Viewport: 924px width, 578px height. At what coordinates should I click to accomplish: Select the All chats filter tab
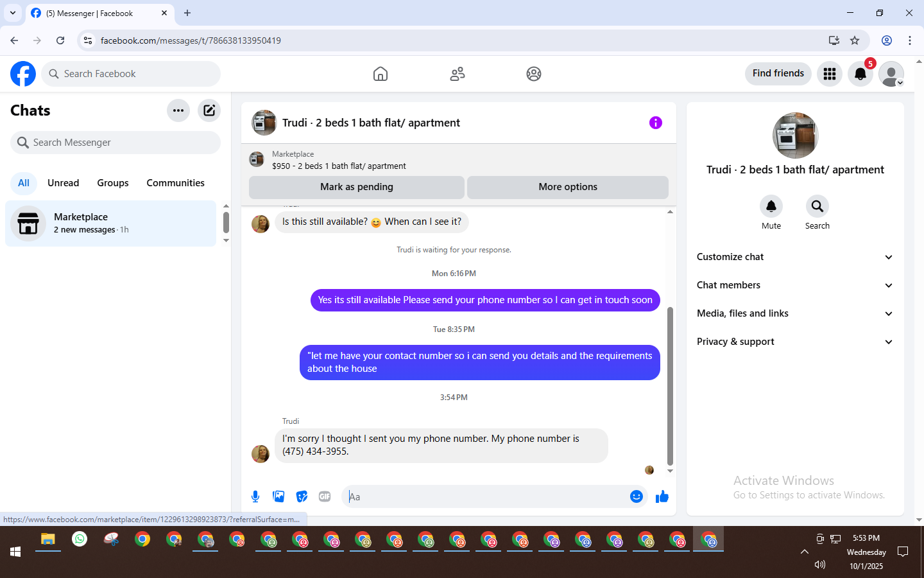pyautogui.click(x=24, y=183)
